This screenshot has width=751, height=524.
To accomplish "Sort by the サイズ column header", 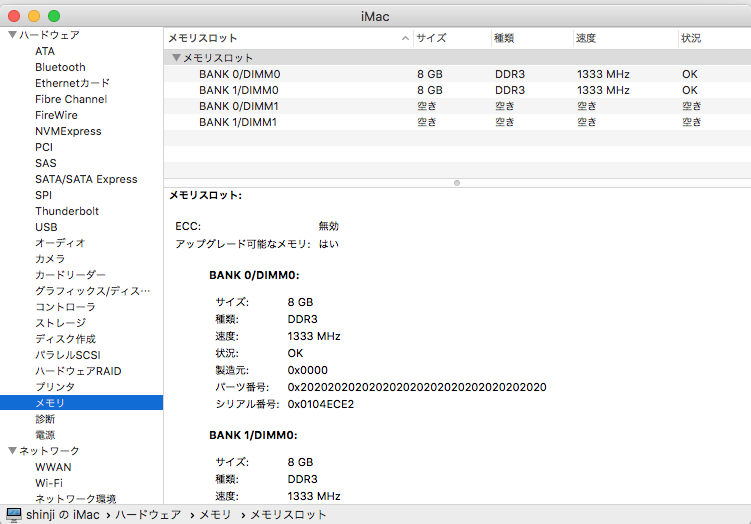I will [x=452, y=38].
